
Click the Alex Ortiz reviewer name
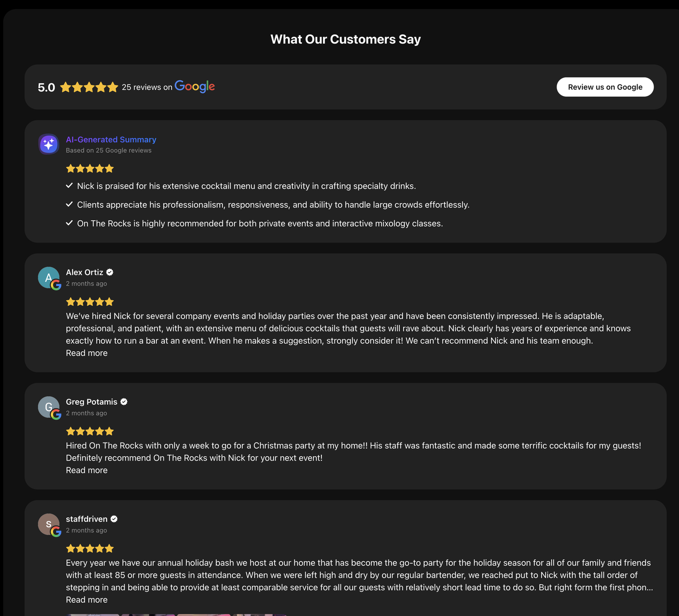[84, 272]
